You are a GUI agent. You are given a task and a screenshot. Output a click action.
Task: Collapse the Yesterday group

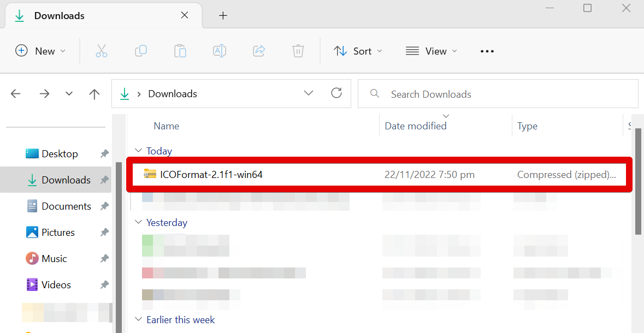[139, 222]
